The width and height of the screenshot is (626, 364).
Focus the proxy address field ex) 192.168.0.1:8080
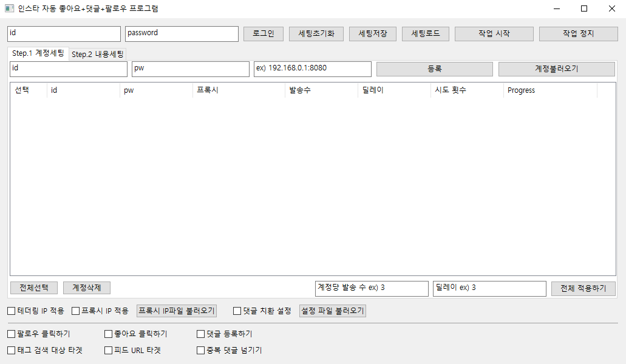tap(312, 69)
